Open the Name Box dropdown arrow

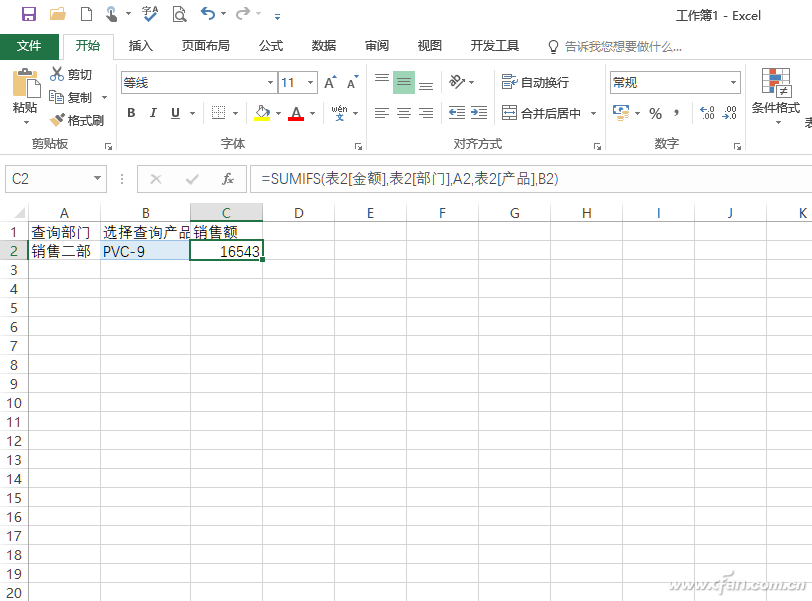(97, 179)
